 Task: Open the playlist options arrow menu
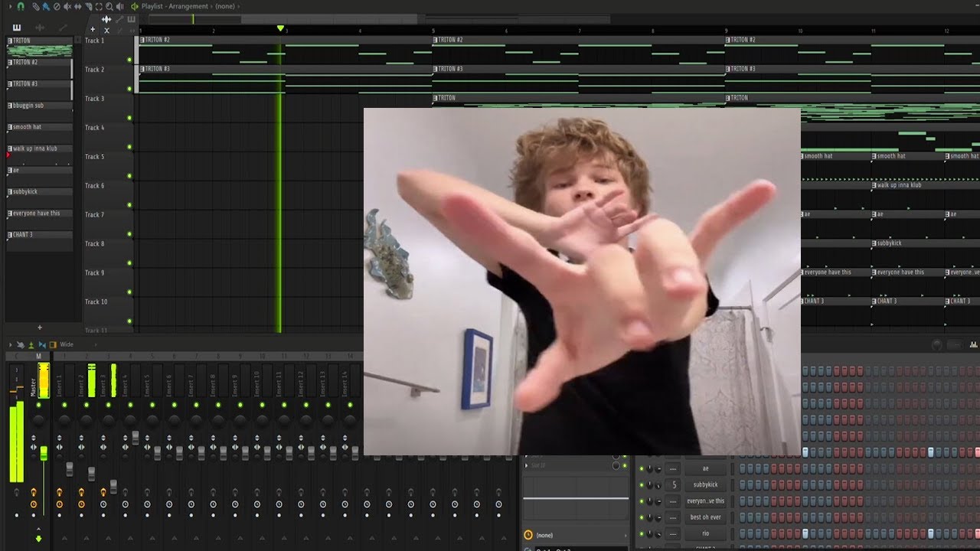click(x=11, y=7)
